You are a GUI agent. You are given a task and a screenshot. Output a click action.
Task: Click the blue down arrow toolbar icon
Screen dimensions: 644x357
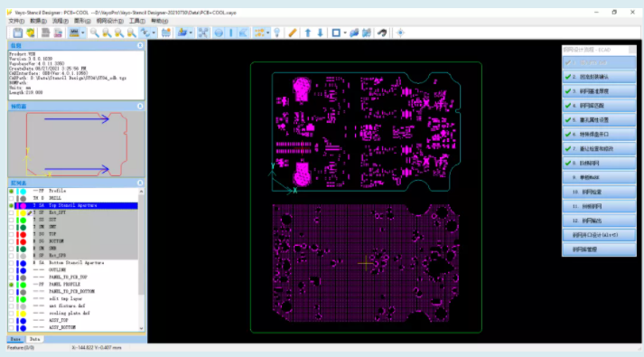click(320, 33)
